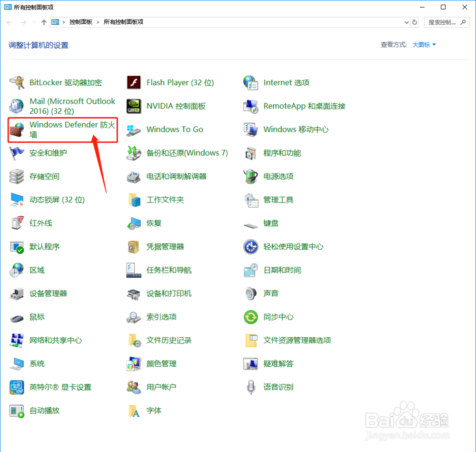
Task: Open the Windows Defender 防火墙 brick wall icon
Action: point(17,130)
